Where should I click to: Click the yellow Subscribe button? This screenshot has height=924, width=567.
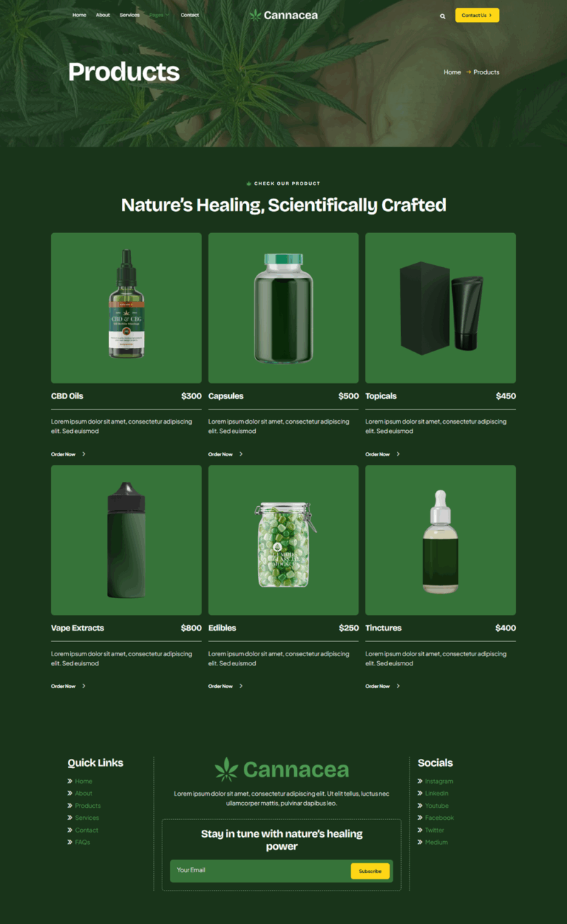click(370, 871)
